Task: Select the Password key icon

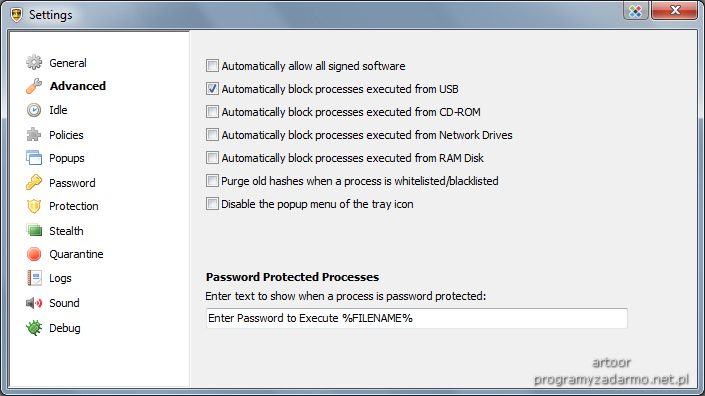Action: pyautogui.click(x=34, y=182)
